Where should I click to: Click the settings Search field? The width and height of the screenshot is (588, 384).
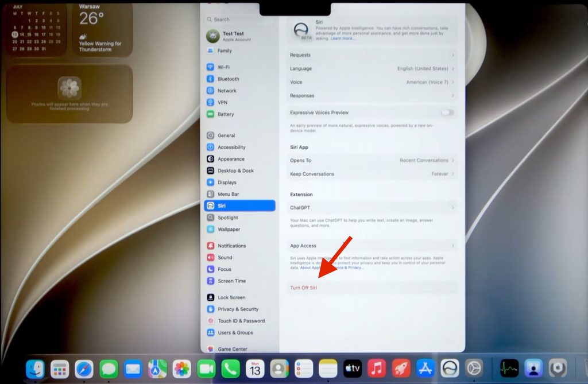(240, 19)
